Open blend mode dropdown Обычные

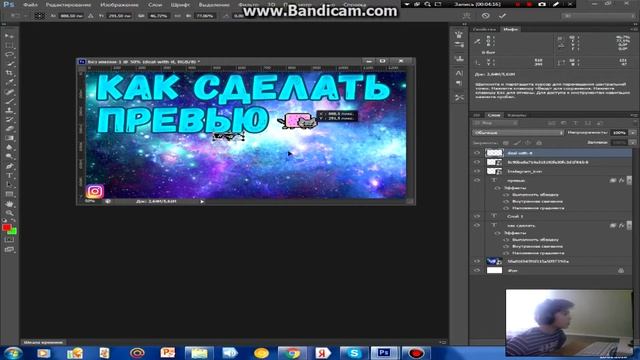pyautogui.click(x=518, y=133)
